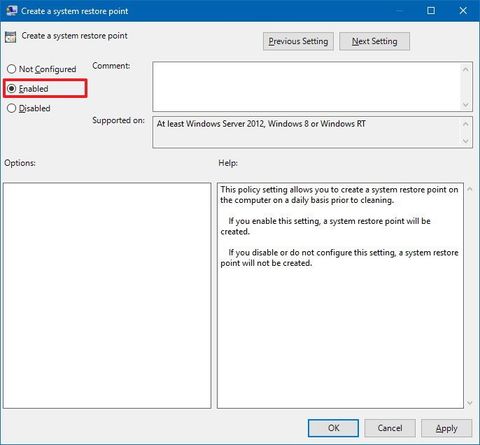
Task: Maximize the policy dialog window
Action: pos(431,11)
